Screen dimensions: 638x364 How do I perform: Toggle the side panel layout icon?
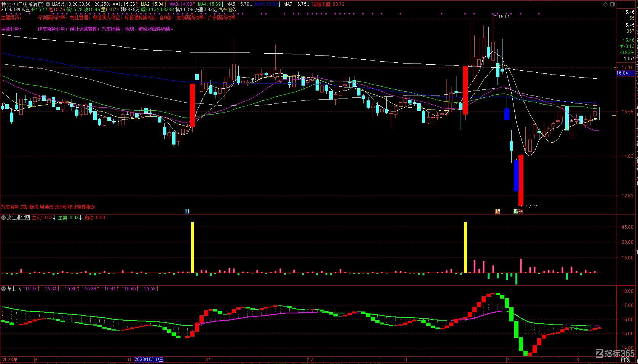(x=612, y=4)
